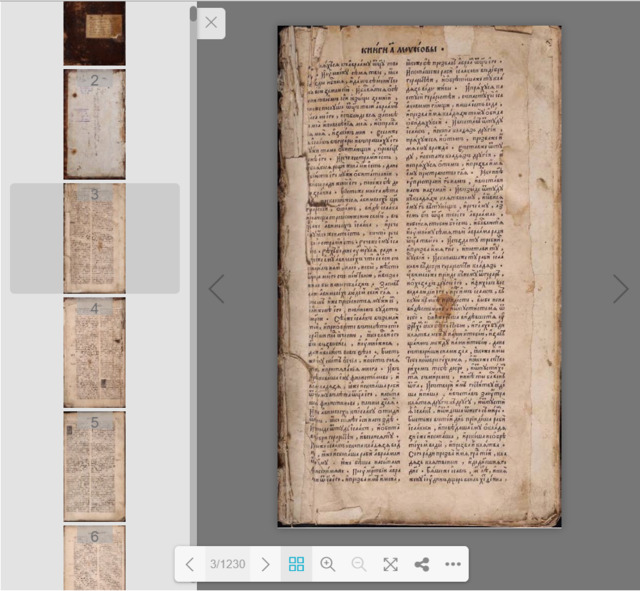This screenshot has height=591, width=640.
Task: Share this book
Action: tap(422, 564)
